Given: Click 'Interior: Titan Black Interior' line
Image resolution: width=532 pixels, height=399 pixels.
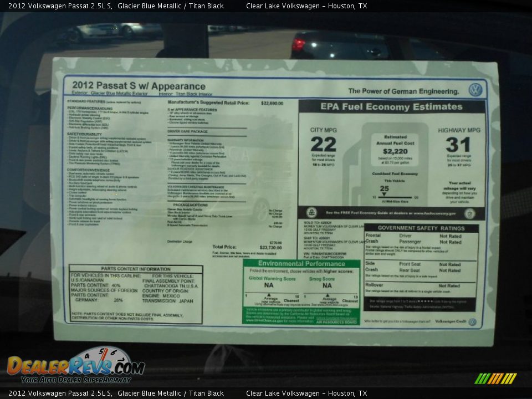Looking at the screenshot, I should [186, 94].
